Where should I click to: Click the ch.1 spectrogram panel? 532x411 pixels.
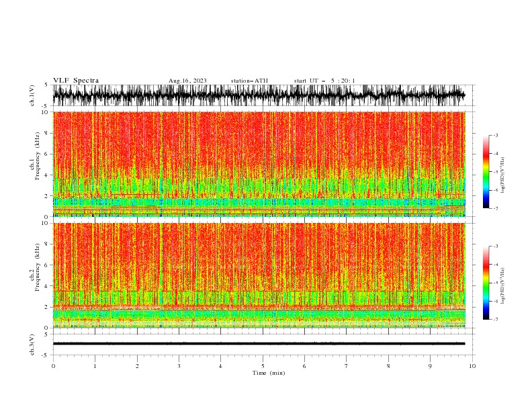[259, 164]
